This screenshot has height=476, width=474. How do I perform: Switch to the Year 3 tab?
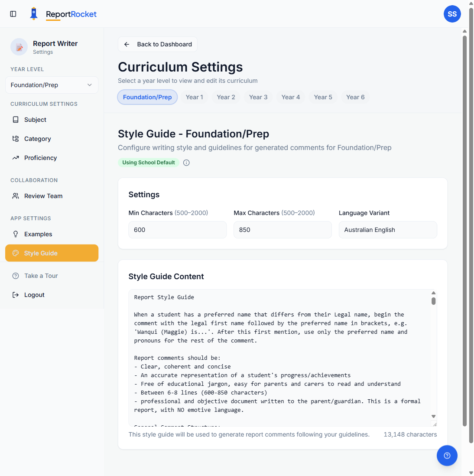[x=258, y=97]
